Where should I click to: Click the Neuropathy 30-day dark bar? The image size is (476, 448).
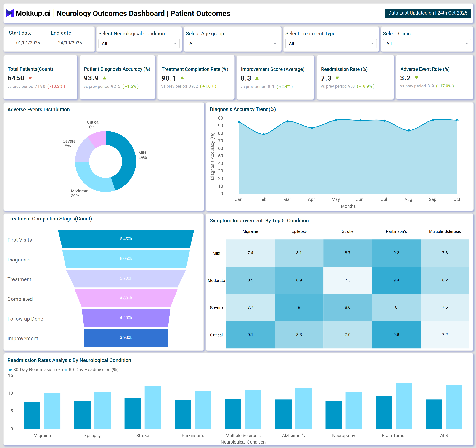click(x=334, y=415)
